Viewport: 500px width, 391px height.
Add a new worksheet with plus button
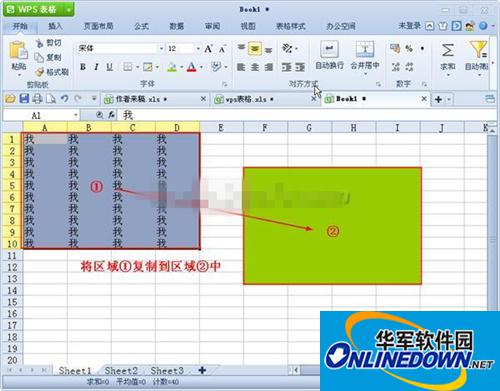[x=202, y=370]
